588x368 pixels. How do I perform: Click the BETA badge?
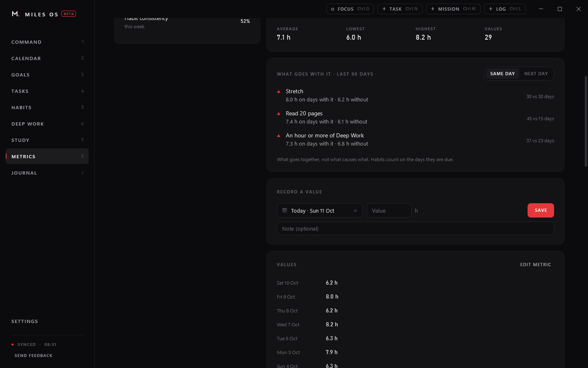click(69, 14)
